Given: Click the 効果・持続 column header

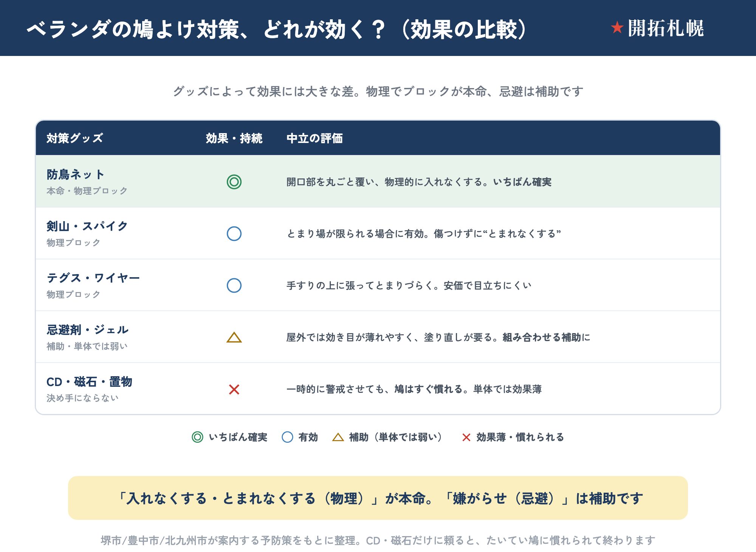Looking at the screenshot, I should coord(234,138).
